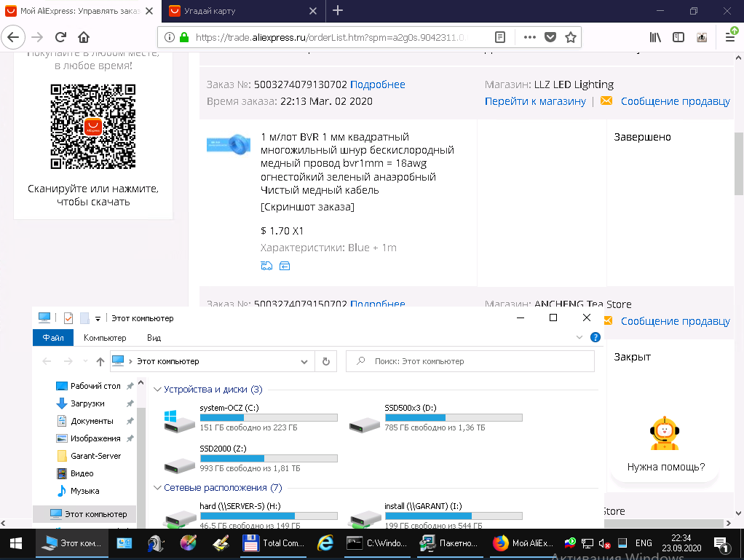Viewport: 744px width, 560px height.
Task: Bookmark this page with star
Action: 570,37
